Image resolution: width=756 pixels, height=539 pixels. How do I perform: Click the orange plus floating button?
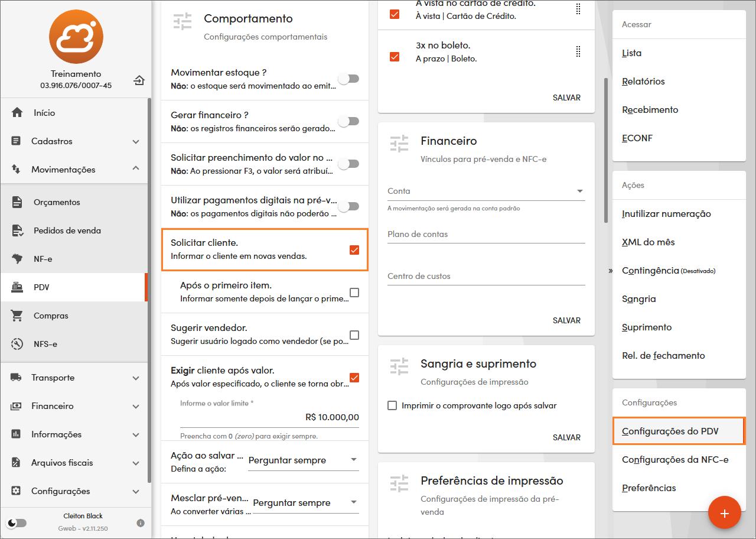pos(725,513)
